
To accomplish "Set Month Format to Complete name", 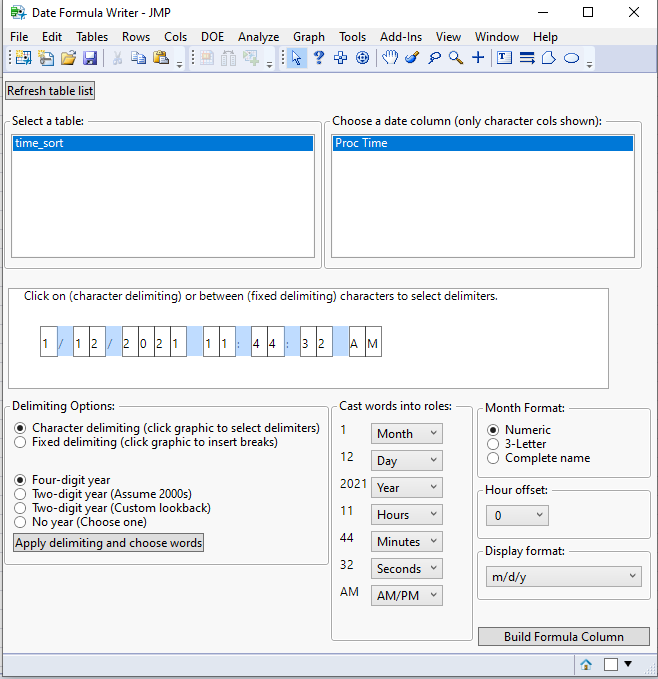I will [x=493, y=458].
